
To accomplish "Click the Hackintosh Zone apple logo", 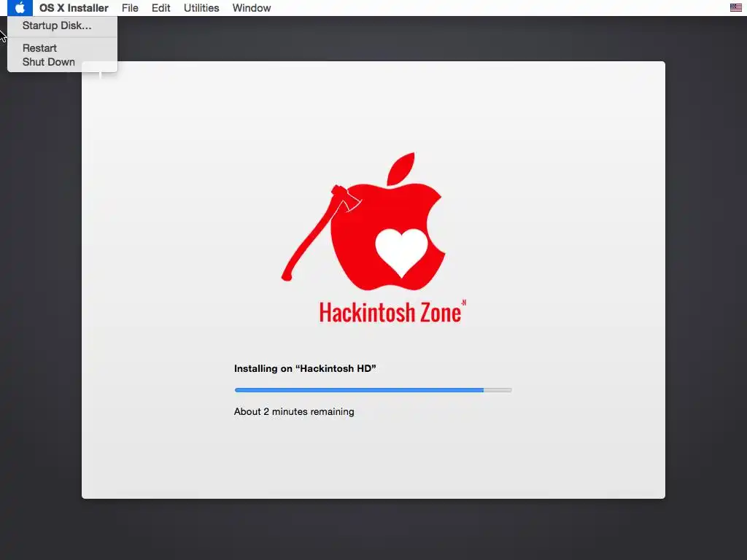I will pyautogui.click(x=365, y=222).
